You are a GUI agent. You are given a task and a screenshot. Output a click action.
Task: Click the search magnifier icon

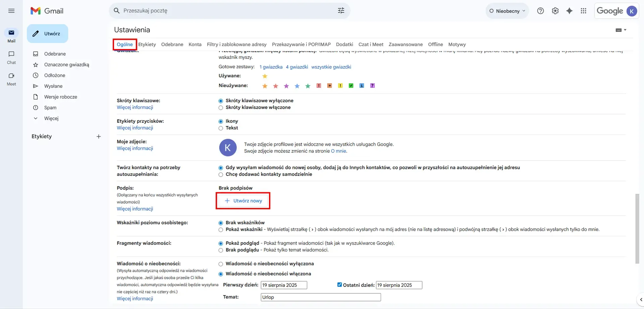click(x=116, y=10)
